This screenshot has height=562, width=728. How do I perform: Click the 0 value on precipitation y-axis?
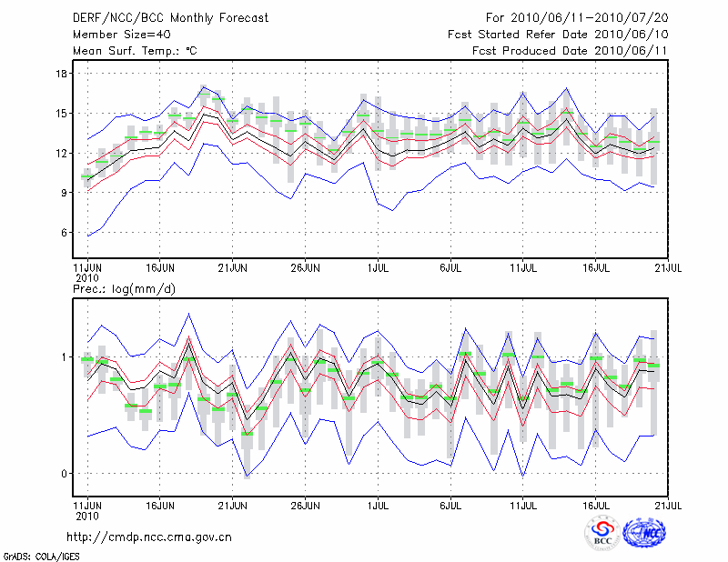pos(66,474)
